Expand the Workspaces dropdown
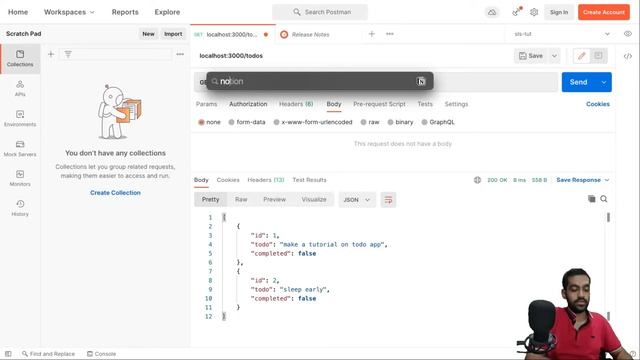Image resolution: width=640 pixels, height=360 pixels. [69, 12]
